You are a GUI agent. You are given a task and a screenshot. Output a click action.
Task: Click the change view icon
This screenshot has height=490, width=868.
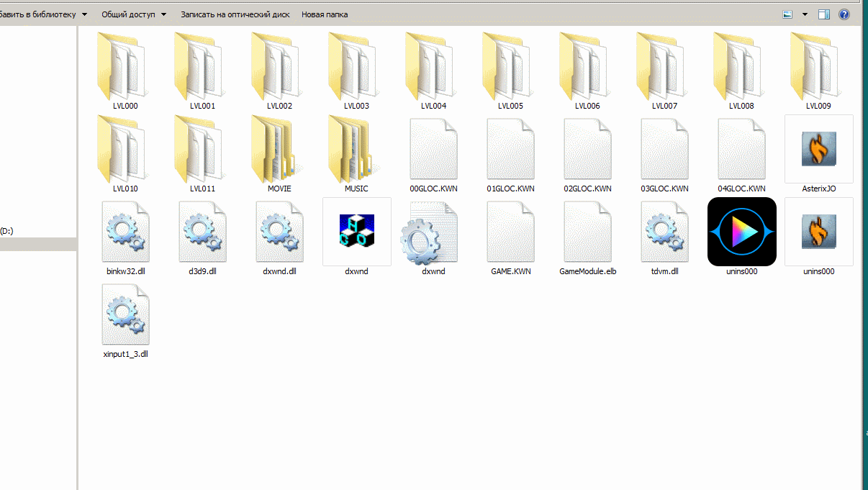(787, 14)
